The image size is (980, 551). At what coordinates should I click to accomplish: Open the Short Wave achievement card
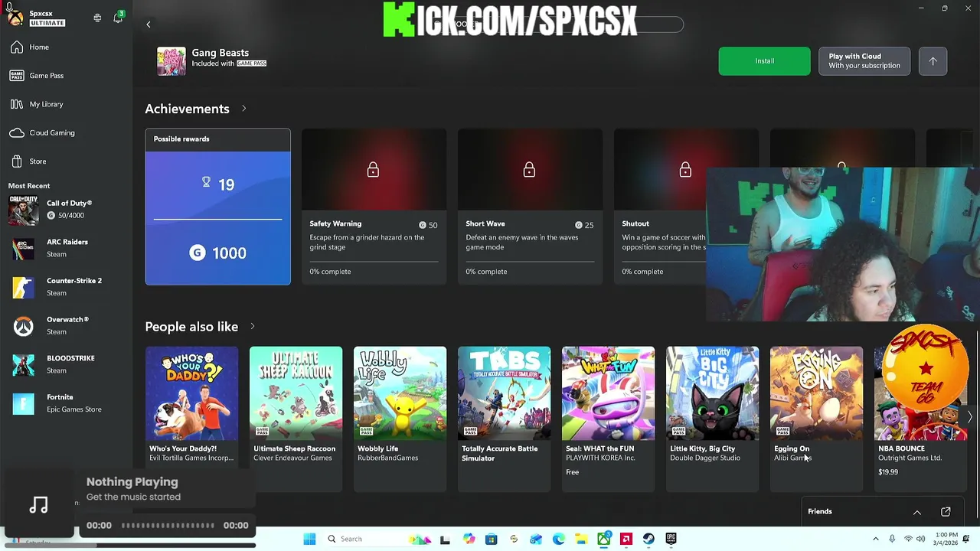pyautogui.click(x=530, y=207)
